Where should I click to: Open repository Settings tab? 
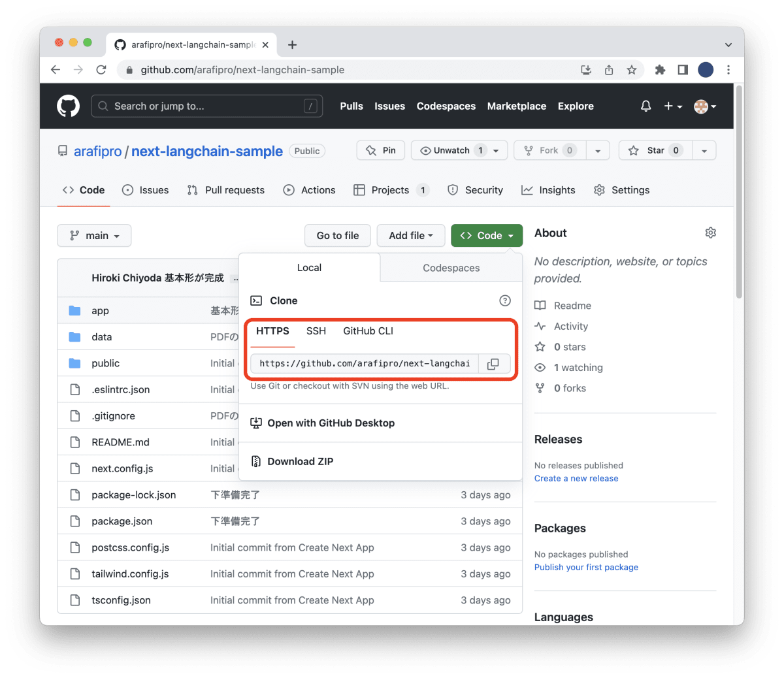[x=621, y=190]
